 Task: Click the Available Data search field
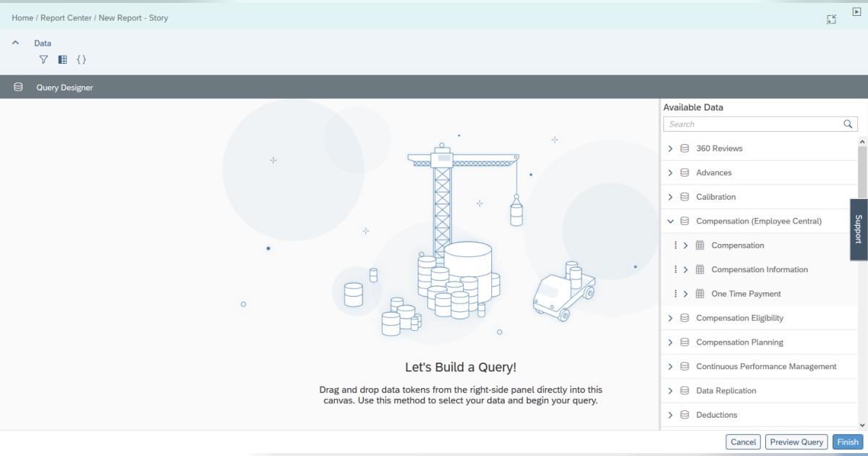[x=752, y=124]
